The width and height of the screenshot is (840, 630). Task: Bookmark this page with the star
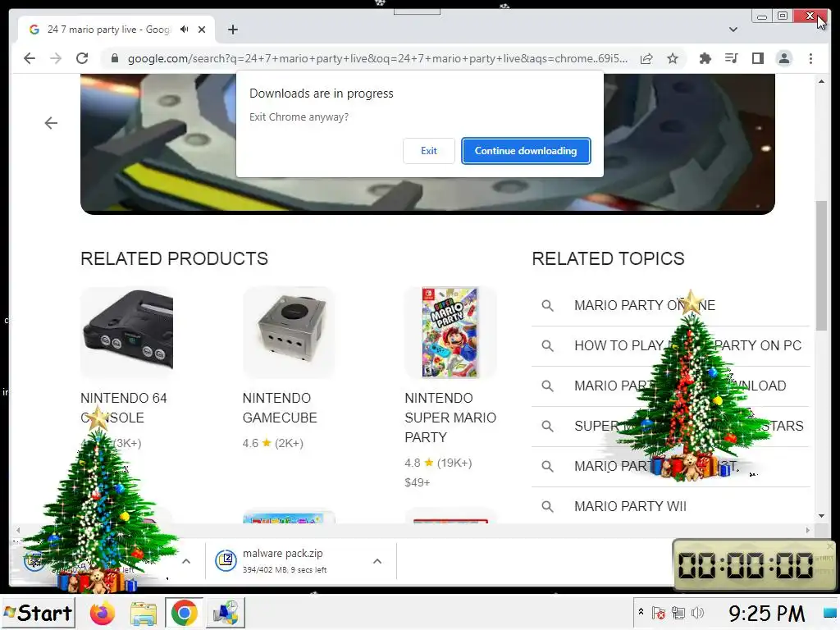pyautogui.click(x=673, y=58)
